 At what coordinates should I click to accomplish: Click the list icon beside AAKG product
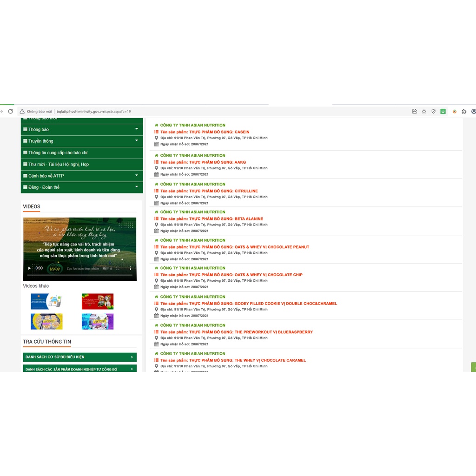coord(156,162)
